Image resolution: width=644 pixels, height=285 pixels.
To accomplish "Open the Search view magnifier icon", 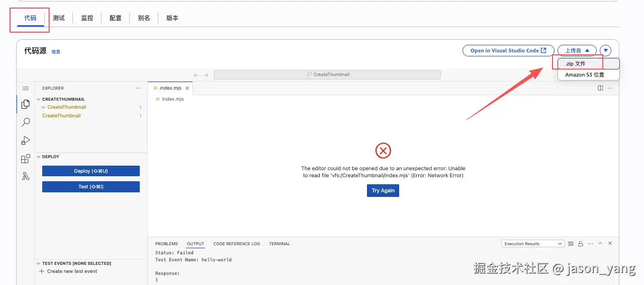I will (26, 122).
